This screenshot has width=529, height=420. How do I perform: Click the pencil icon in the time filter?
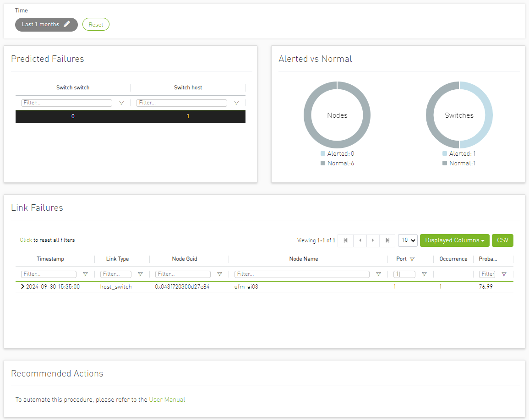[67, 24]
